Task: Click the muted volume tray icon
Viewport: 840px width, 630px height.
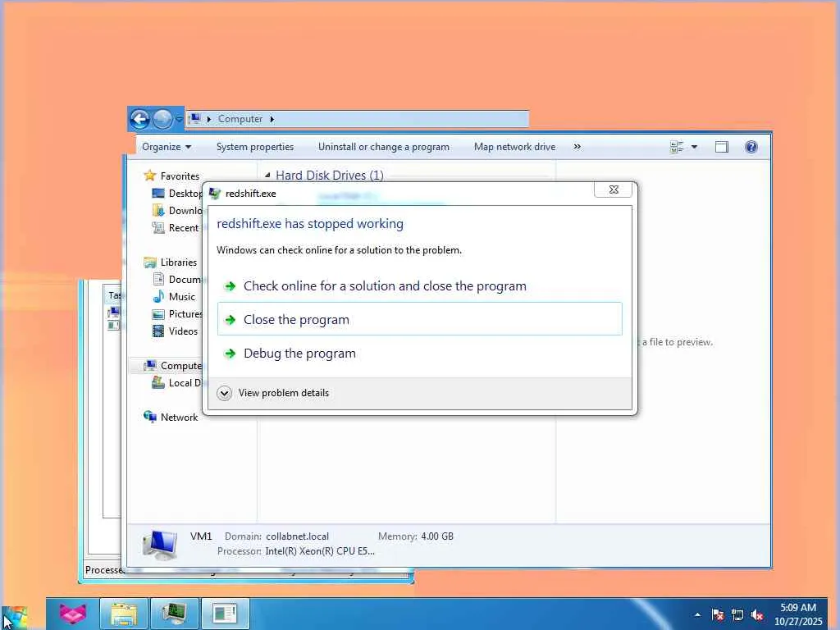Action: tap(757, 614)
